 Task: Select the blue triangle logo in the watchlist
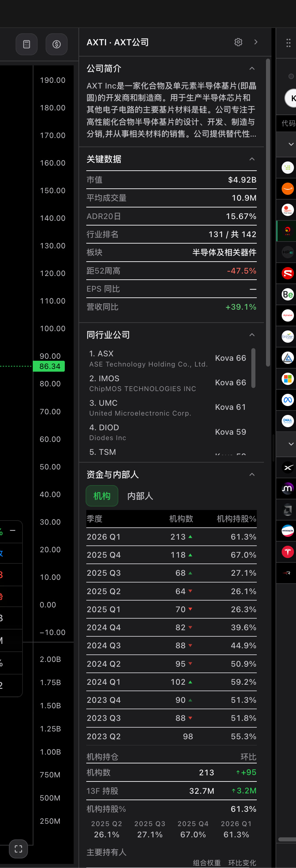pos(288,358)
